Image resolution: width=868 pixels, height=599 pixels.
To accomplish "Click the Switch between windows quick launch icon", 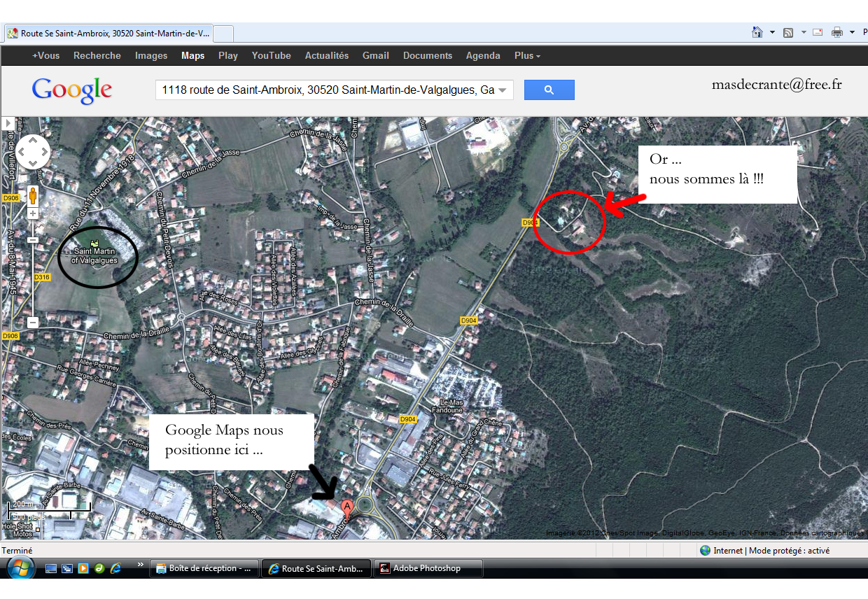I will coord(67,568).
